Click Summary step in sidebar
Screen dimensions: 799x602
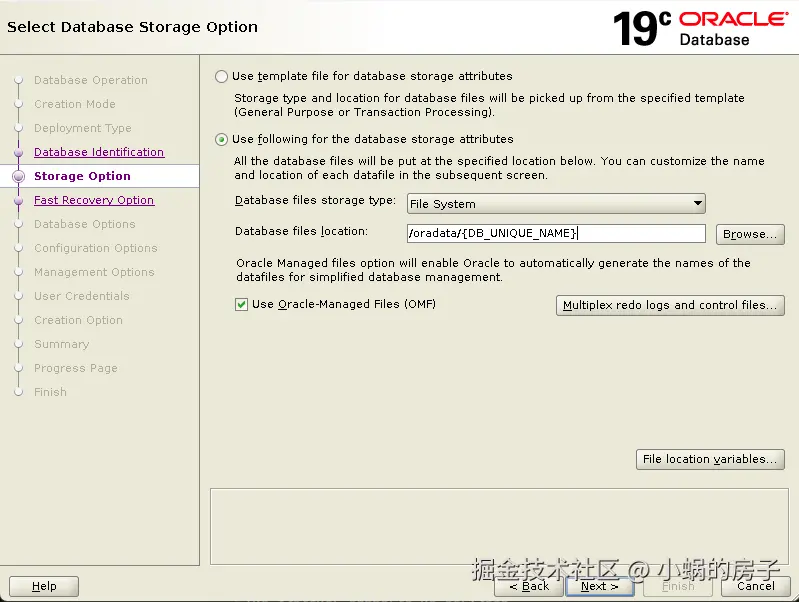point(62,344)
